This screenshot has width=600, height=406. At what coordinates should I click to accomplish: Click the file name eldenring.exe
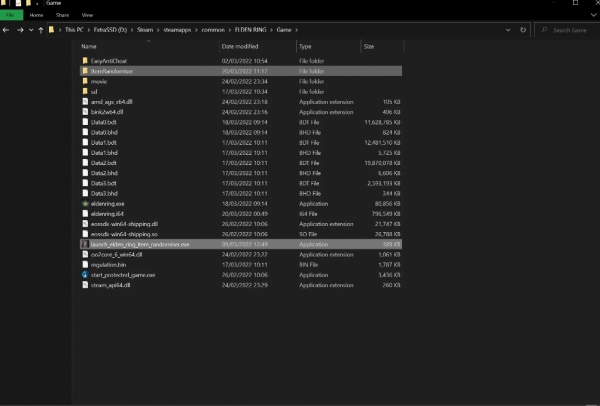point(108,204)
